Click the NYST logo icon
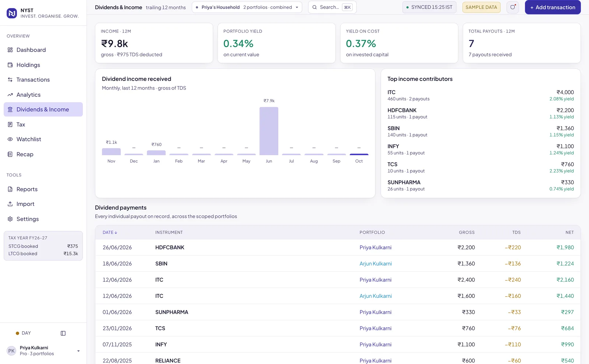This screenshot has height=364, width=589. click(12, 13)
